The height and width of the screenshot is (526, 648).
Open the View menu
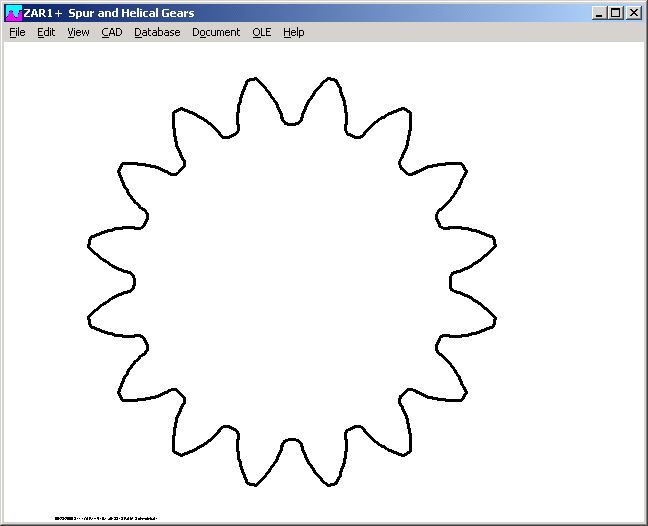click(78, 32)
